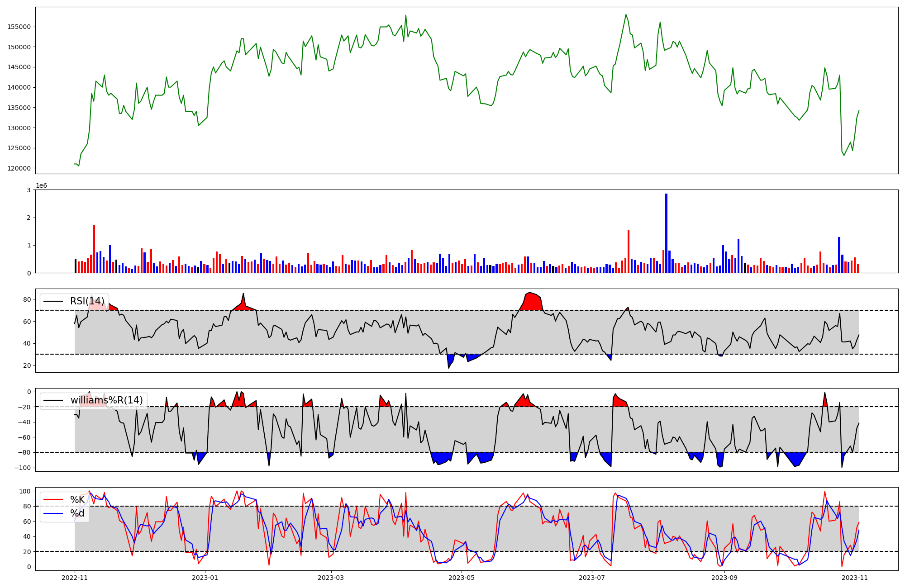Click the blue %d legend line sample
Screen dimensions: 905x588
(52, 513)
